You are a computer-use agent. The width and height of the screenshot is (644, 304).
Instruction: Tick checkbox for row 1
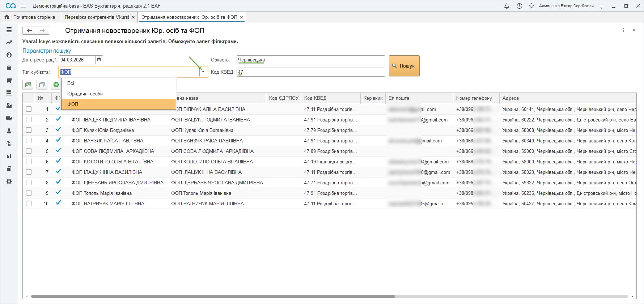click(29, 109)
